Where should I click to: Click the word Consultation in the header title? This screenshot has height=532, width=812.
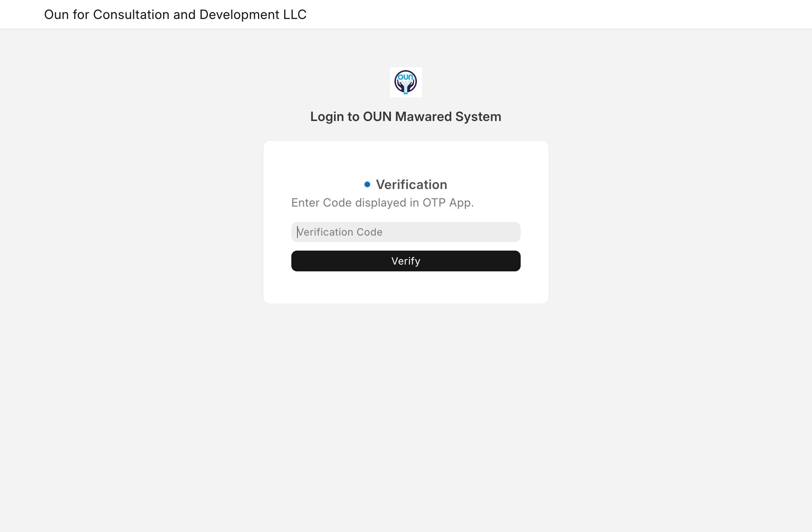[131, 14]
